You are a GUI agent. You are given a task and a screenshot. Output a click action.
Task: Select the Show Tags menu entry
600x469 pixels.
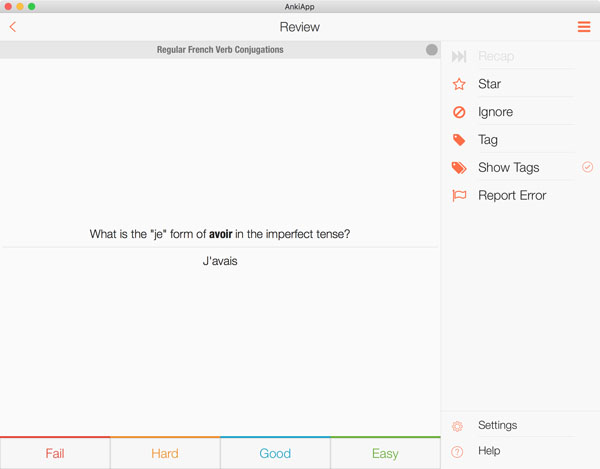509,168
